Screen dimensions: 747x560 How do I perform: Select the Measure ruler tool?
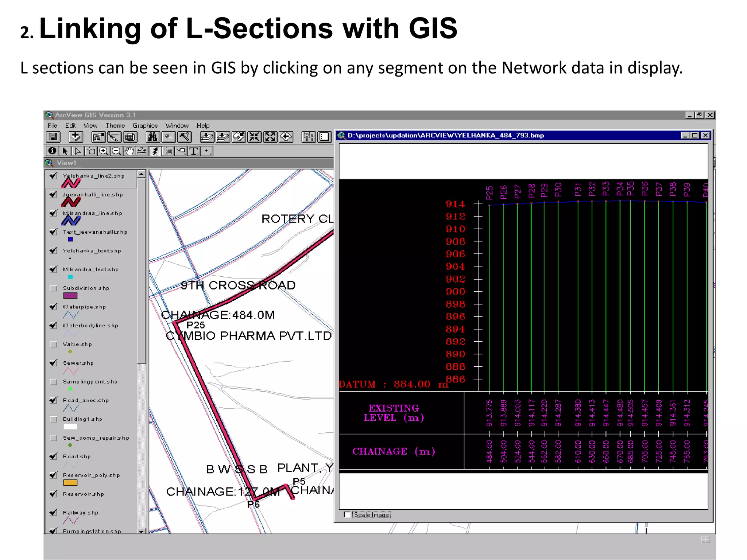coord(142,151)
